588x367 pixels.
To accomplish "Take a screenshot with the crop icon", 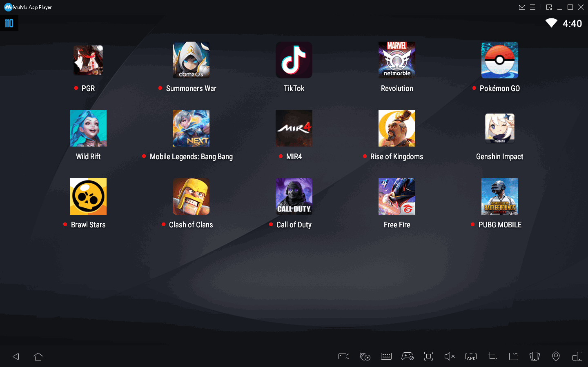I will pos(492,356).
